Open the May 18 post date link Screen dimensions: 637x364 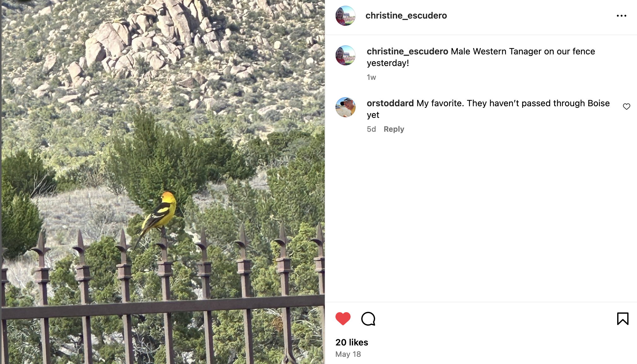(x=348, y=354)
